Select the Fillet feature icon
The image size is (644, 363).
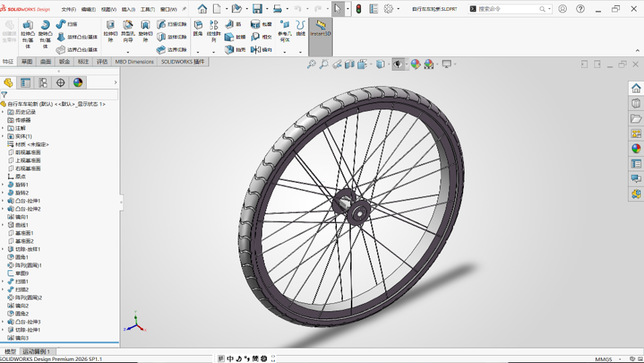(x=198, y=25)
